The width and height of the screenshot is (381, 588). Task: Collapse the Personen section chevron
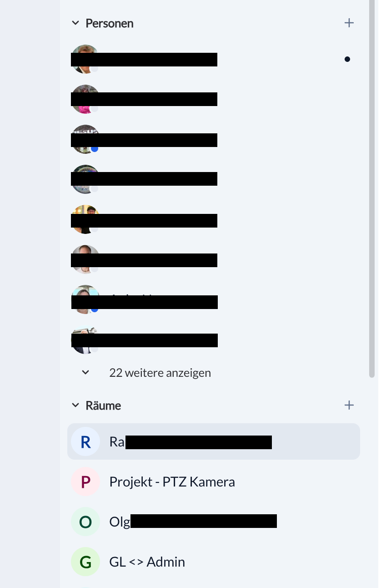75,23
